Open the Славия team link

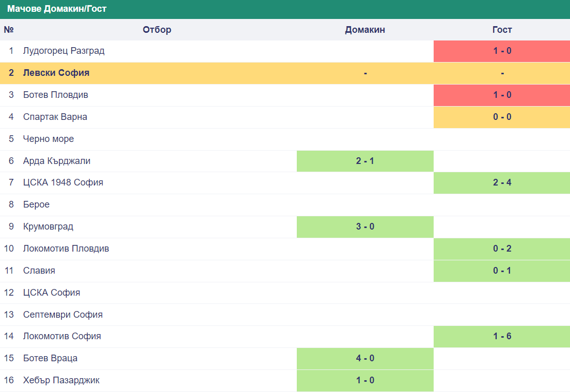[39, 270]
